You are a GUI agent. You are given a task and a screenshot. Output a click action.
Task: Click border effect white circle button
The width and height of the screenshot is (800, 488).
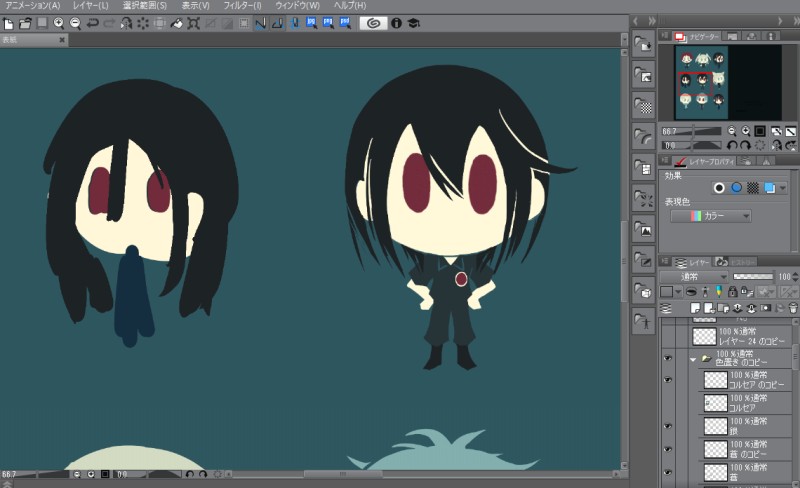[x=719, y=188]
